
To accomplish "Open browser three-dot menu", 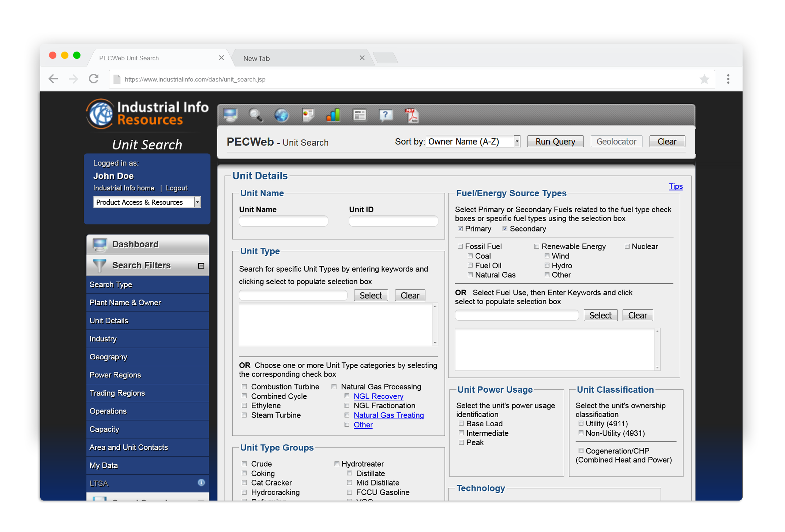I will pos(728,79).
